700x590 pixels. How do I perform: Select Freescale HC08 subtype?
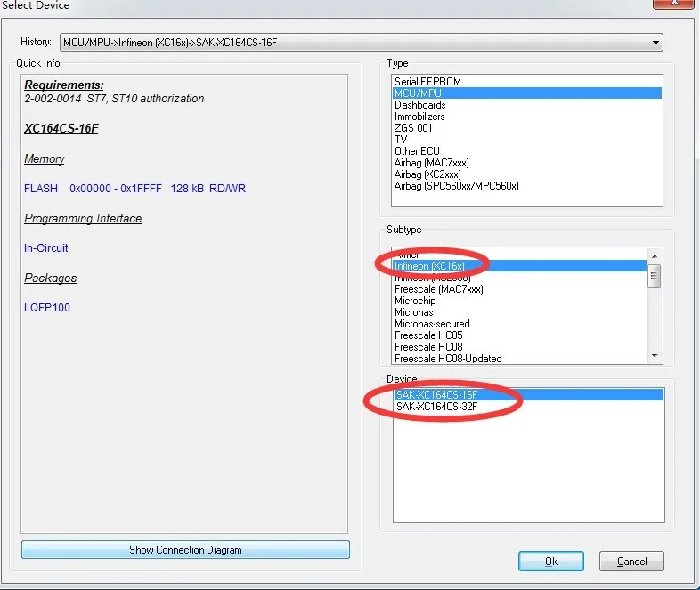pyautogui.click(x=519, y=347)
